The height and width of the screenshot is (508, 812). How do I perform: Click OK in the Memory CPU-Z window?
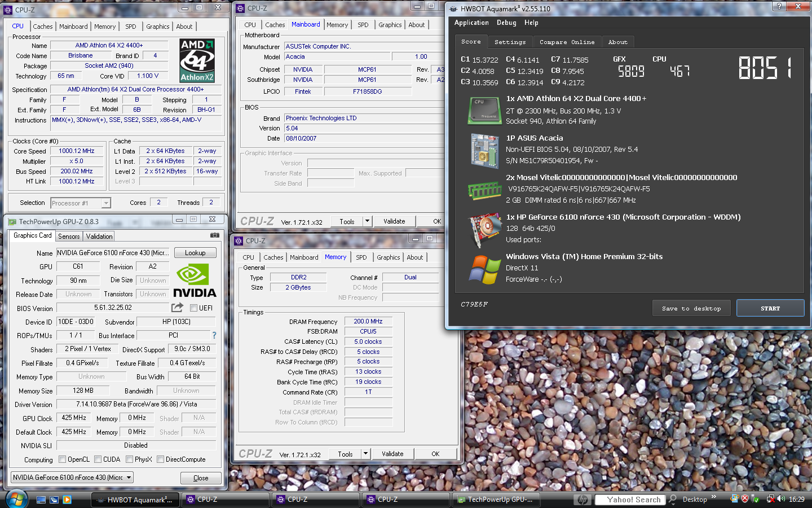[x=435, y=454]
